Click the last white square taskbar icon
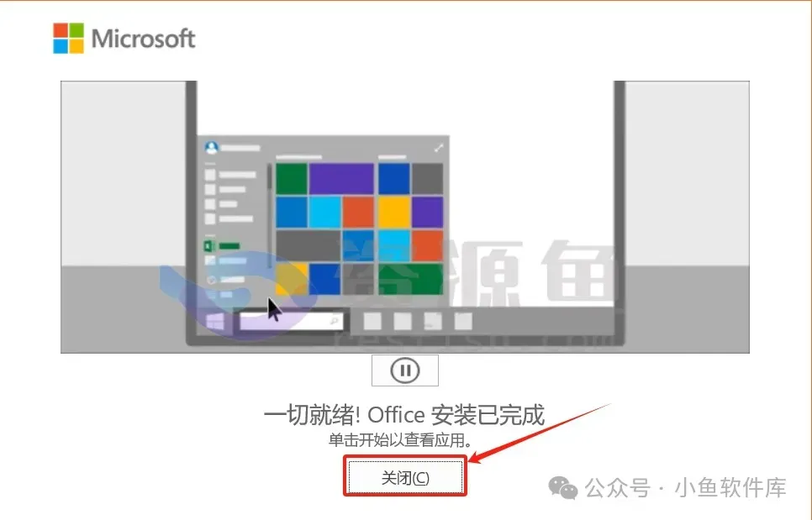The image size is (812, 520). click(463, 321)
